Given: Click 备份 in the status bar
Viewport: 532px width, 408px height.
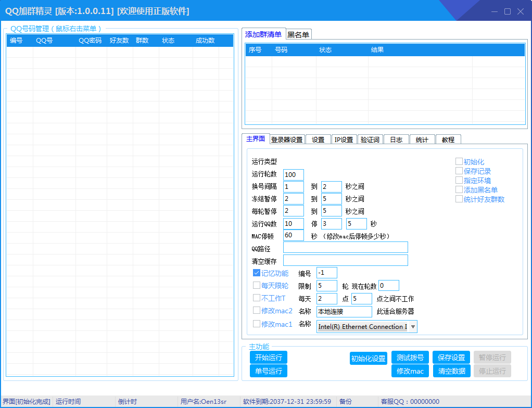Looking at the screenshot, I should (346, 402).
